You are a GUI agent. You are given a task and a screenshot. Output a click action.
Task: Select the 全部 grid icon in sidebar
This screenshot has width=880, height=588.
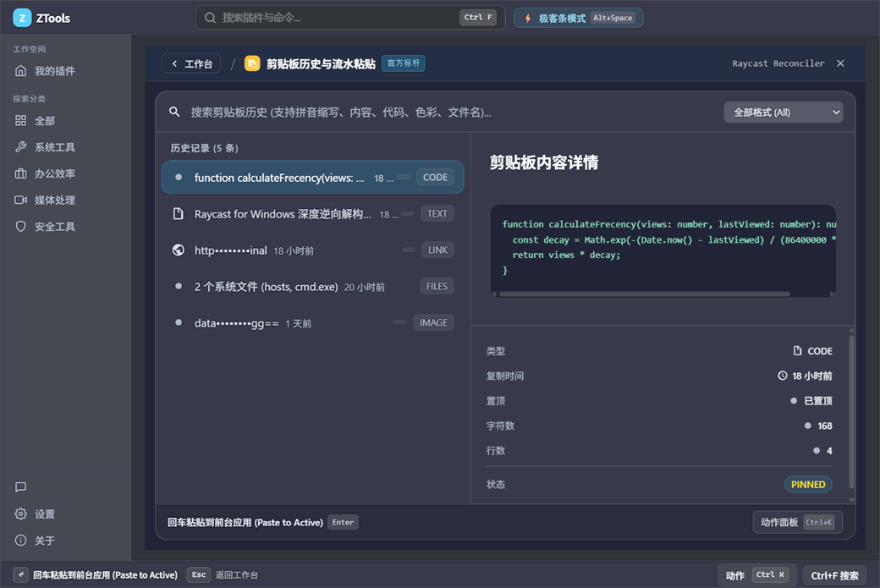point(21,121)
